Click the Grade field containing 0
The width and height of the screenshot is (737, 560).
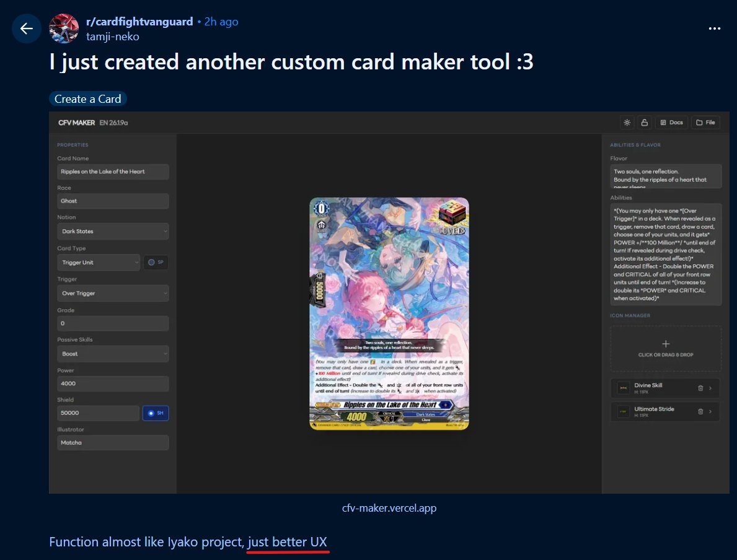coord(113,323)
